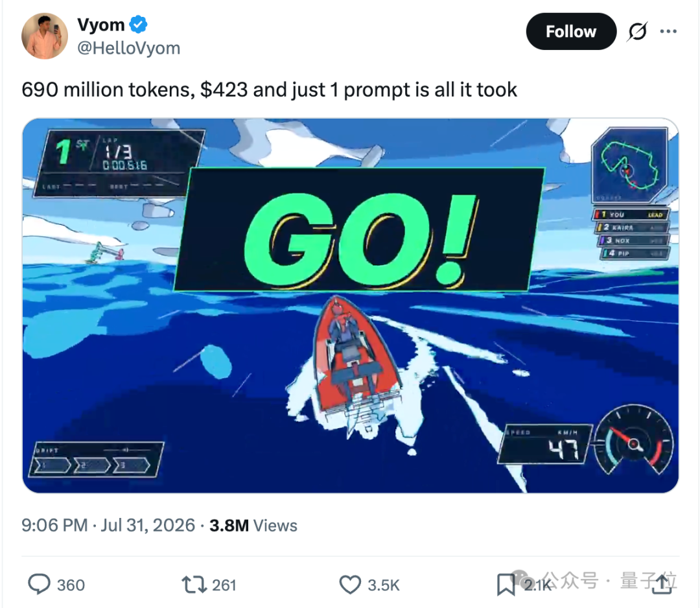Click the drift boost meter in video

click(x=96, y=460)
